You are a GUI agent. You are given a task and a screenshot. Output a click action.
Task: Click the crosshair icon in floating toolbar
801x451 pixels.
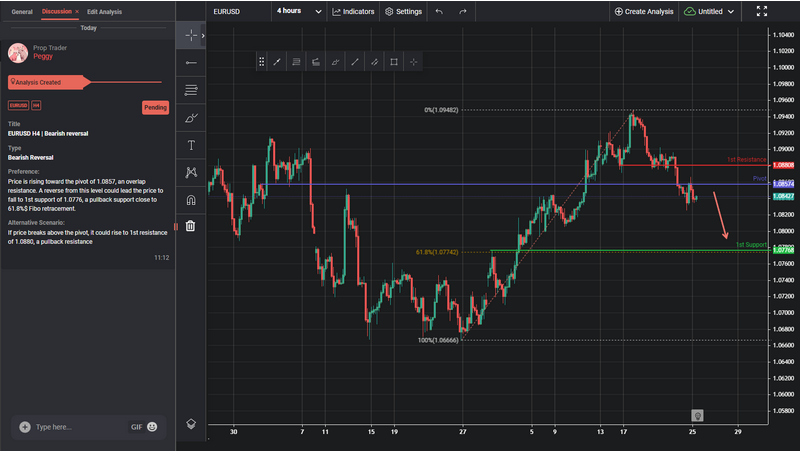(413, 62)
